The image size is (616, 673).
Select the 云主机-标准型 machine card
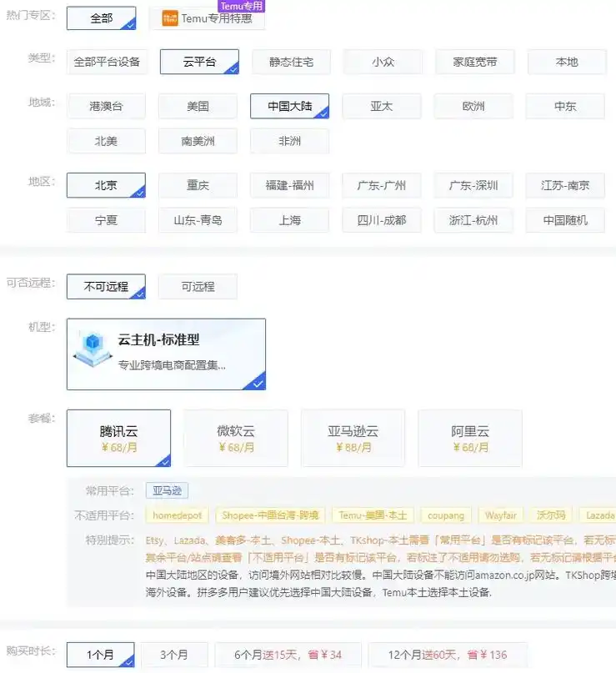pos(166,354)
